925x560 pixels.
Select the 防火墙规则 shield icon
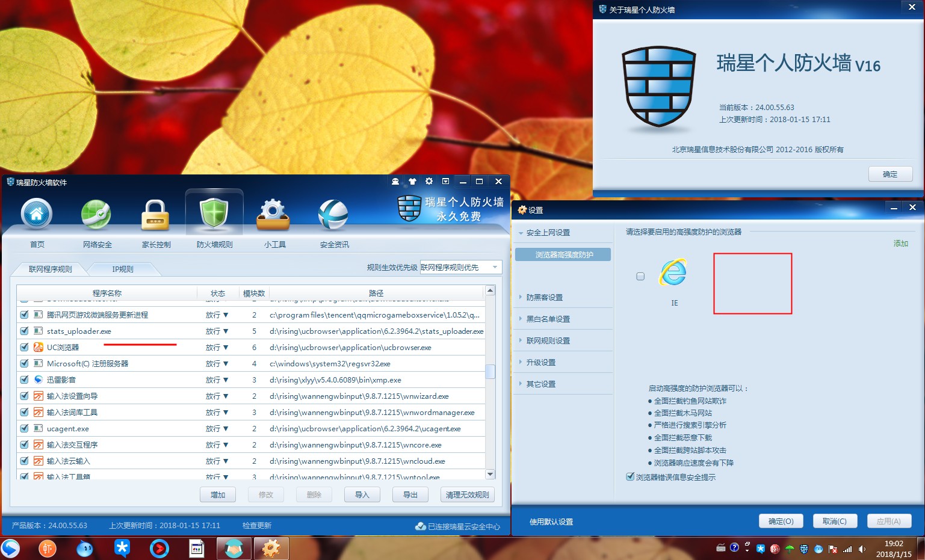[x=214, y=215]
